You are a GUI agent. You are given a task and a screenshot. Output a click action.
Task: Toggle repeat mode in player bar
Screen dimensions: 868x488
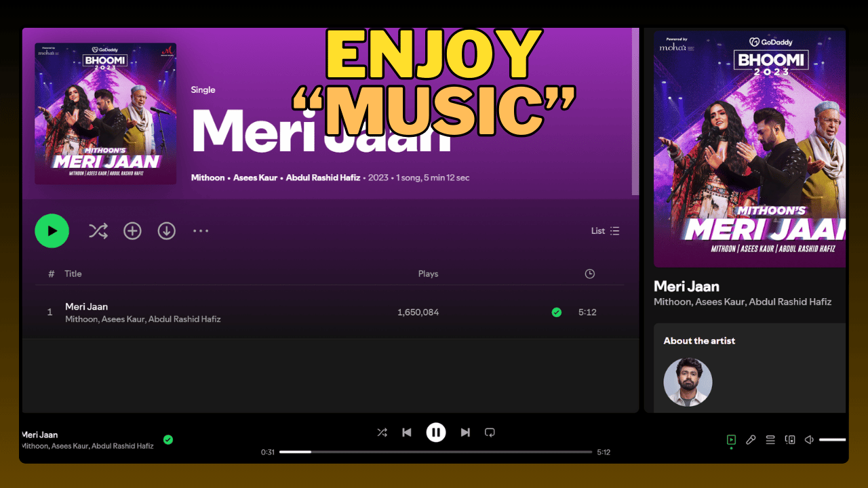point(490,432)
